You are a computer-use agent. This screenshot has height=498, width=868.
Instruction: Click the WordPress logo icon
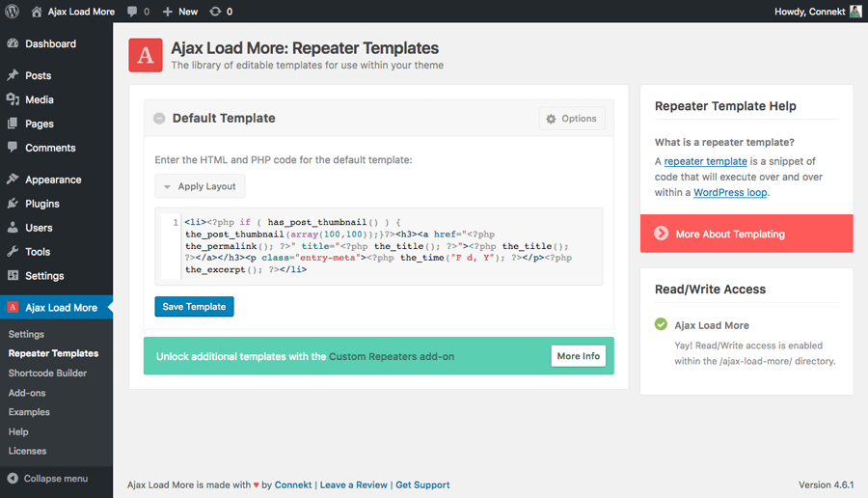click(x=13, y=11)
